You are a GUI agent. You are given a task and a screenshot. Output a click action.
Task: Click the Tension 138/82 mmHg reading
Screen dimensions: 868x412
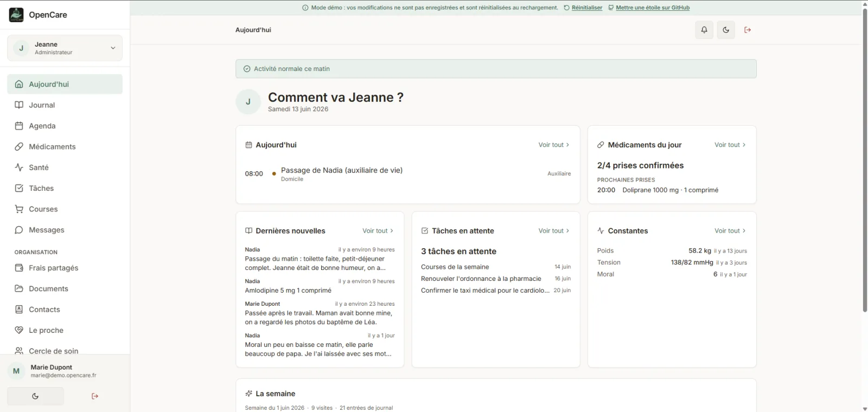(x=672, y=262)
